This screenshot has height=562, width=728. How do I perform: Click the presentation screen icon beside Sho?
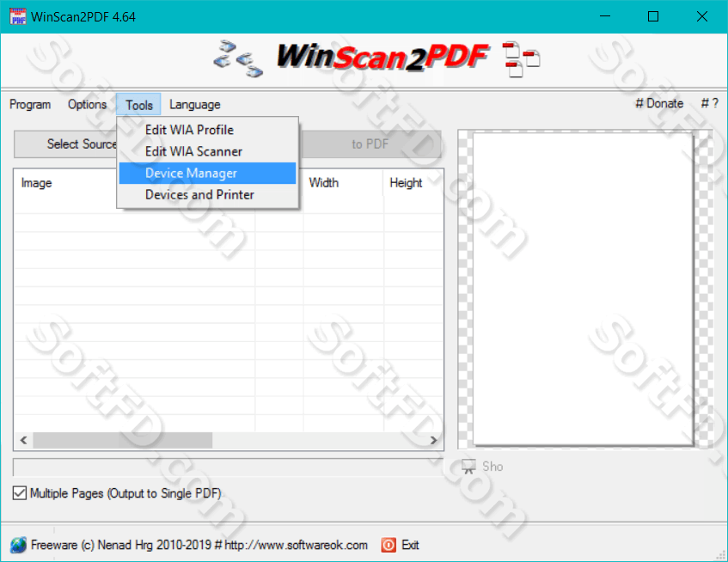tap(469, 467)
